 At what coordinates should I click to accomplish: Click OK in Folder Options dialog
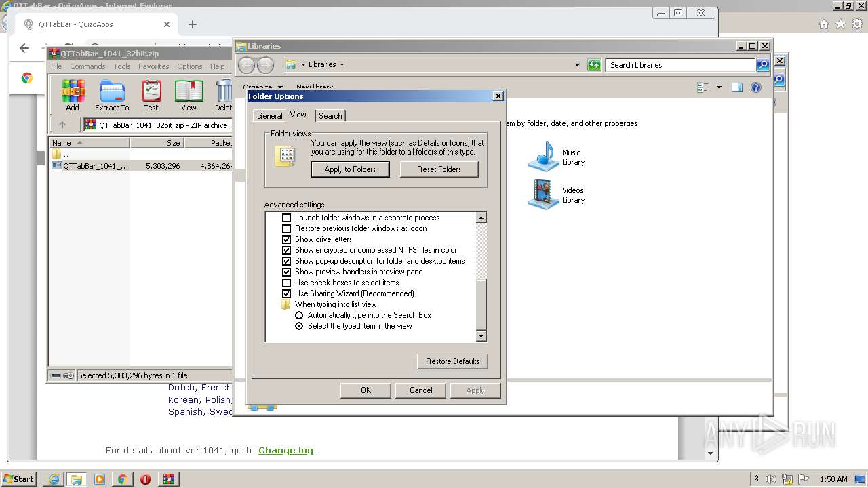pyautogui.click(x=366, y=390)
